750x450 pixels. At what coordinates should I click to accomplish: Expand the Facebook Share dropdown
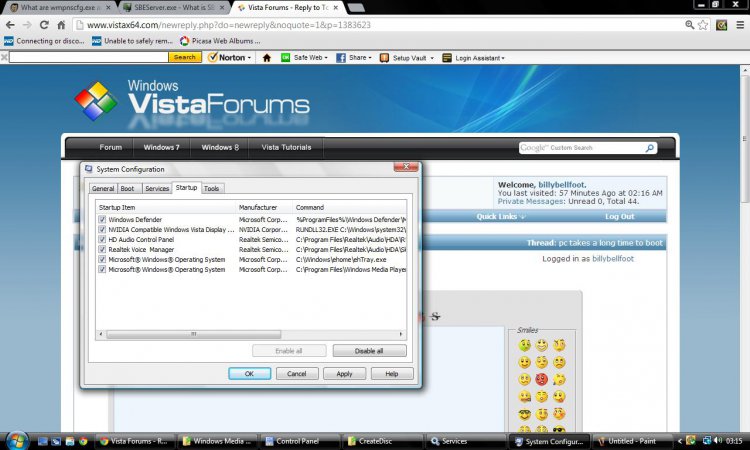point(354,57)
